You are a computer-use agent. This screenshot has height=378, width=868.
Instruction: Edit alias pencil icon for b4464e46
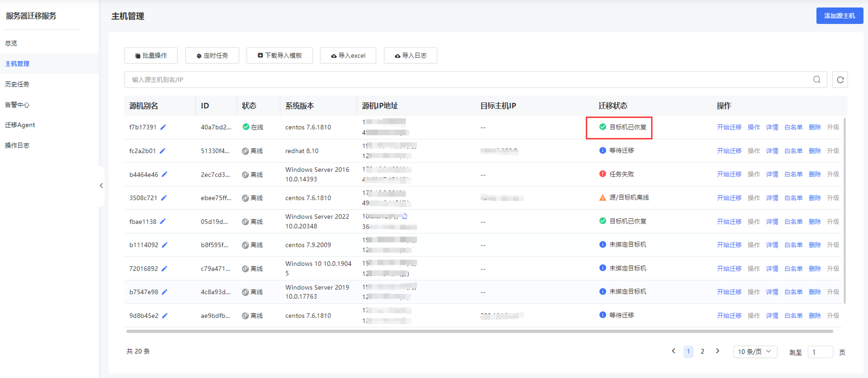pyautogui.click(x=164, y=174)
